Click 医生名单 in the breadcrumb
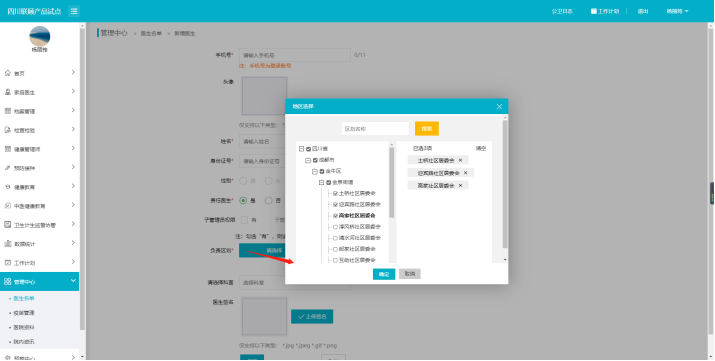Screen dimensions: 715x361 (151, 34)
